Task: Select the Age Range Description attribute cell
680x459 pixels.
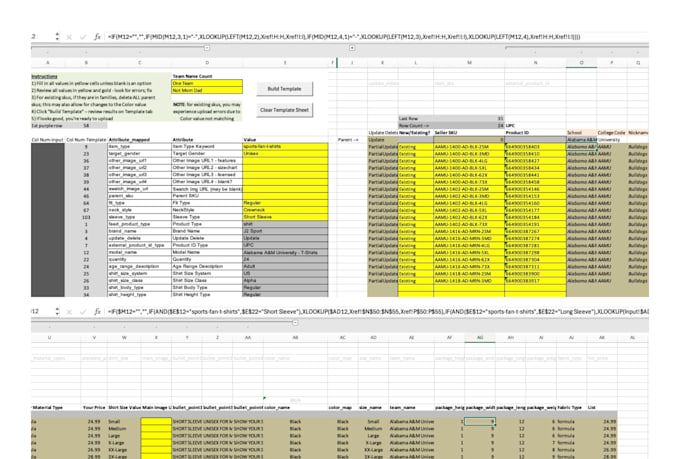Action: [x=207, y=266]
